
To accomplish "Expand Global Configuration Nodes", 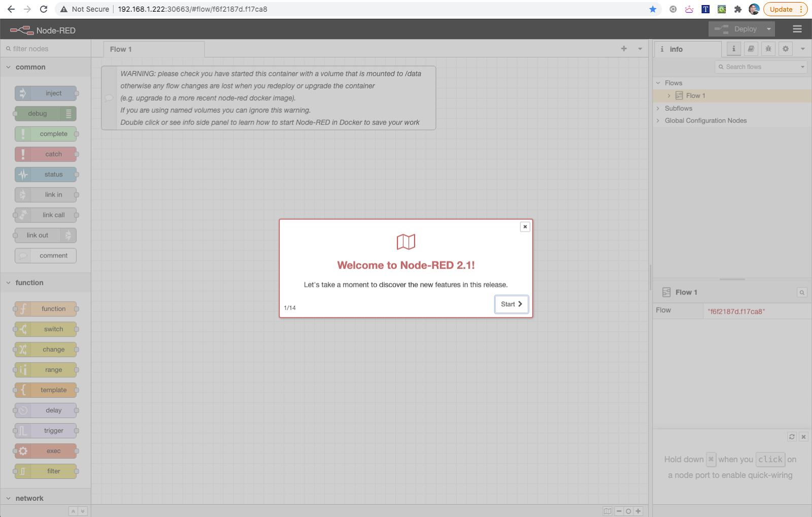I will pyautogui.click(x=658, y=120).
